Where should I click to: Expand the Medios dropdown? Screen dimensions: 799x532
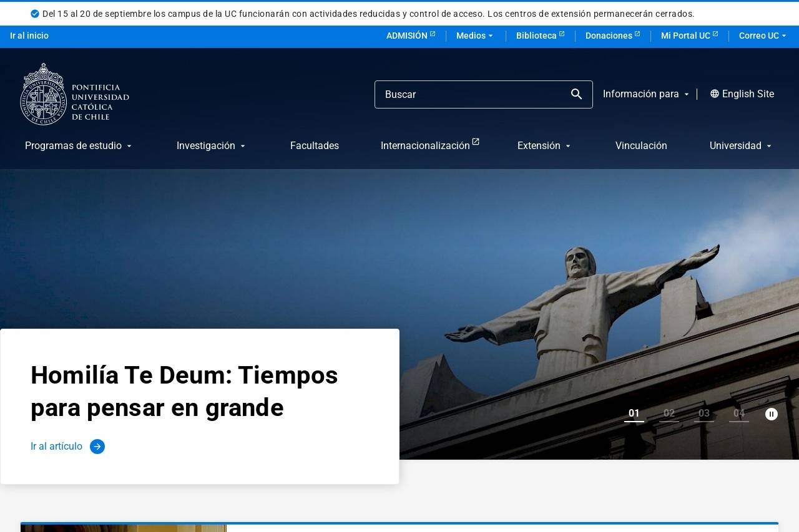[x=475, y=36]
